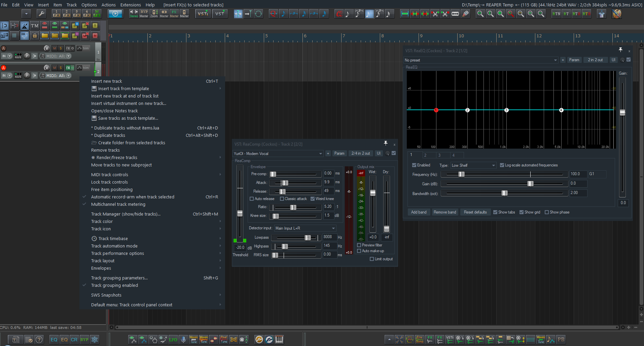Select Remove tracks from context menu

(x=105, y=150)
